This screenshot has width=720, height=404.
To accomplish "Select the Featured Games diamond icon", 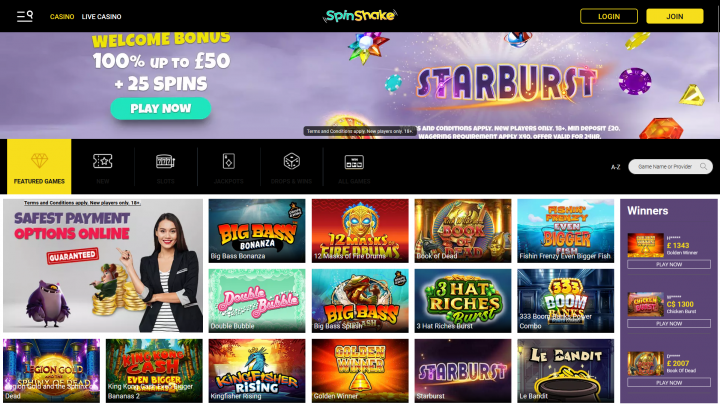I will pos(39,161).
